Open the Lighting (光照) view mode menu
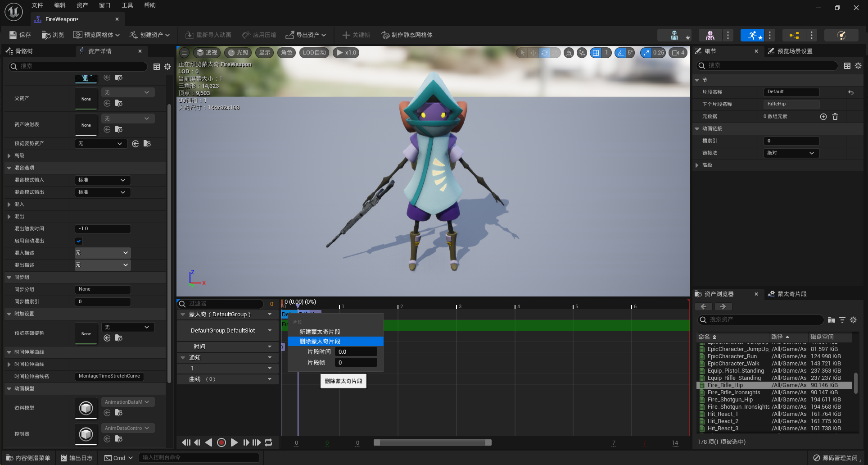This screenshot has height=465, width=868. (x=238, y=53)
